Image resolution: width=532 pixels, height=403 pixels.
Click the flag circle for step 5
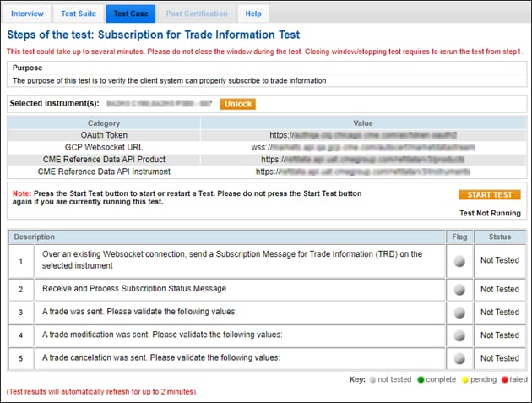(459, 357)
